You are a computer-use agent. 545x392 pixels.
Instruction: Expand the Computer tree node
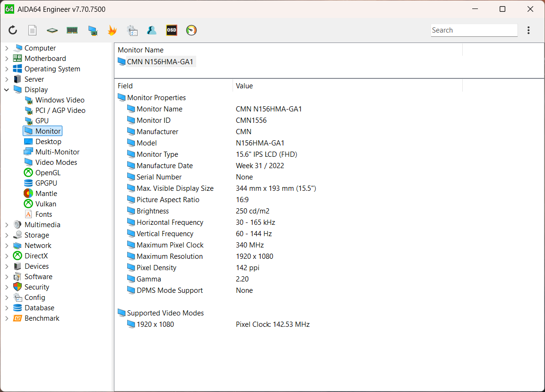pos(7,48)
